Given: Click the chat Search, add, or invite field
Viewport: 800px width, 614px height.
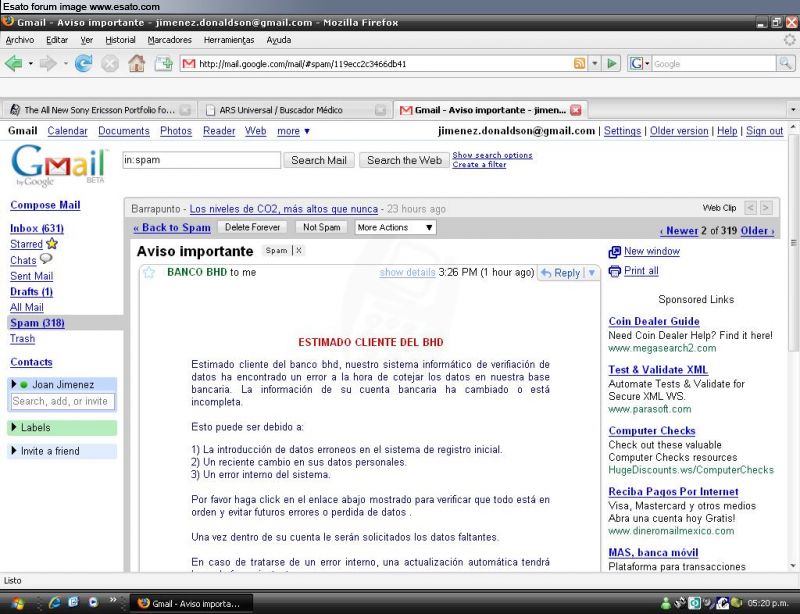Looking at the screenshot, I should (62, 401).
